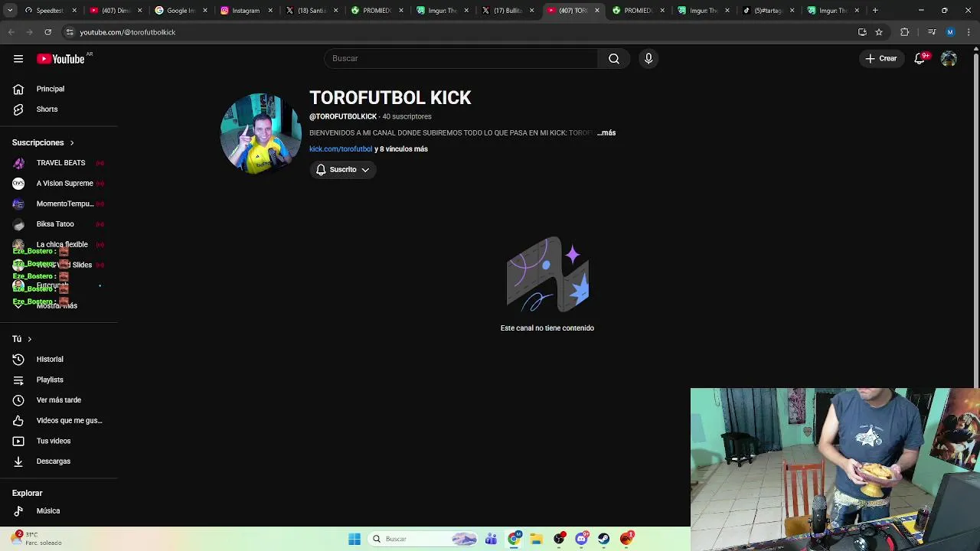Open Chrome three-dot menu
Viewport: 980px width, 551px height.
[969, 32]
